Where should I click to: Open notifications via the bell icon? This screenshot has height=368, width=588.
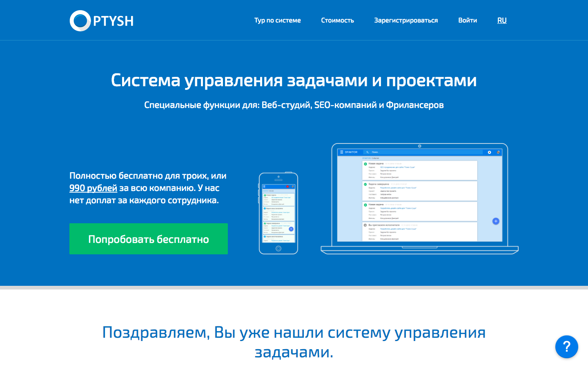[489, 152]
